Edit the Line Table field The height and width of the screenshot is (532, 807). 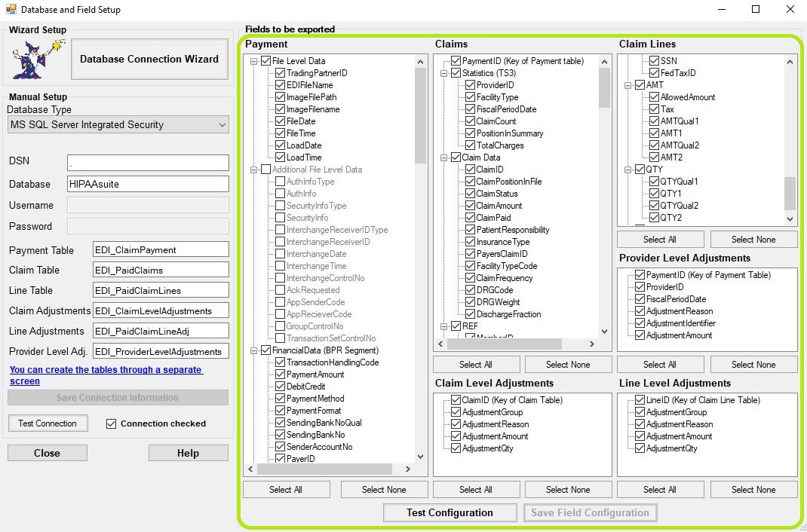161,290
